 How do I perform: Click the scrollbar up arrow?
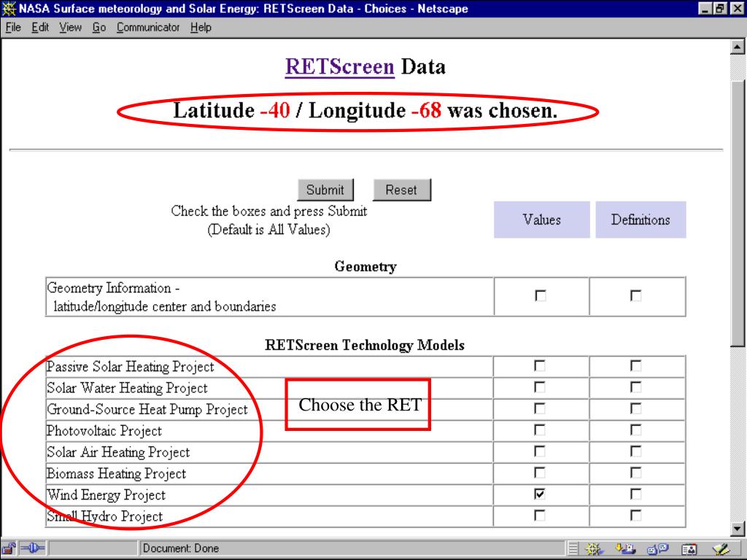[738, 47]
